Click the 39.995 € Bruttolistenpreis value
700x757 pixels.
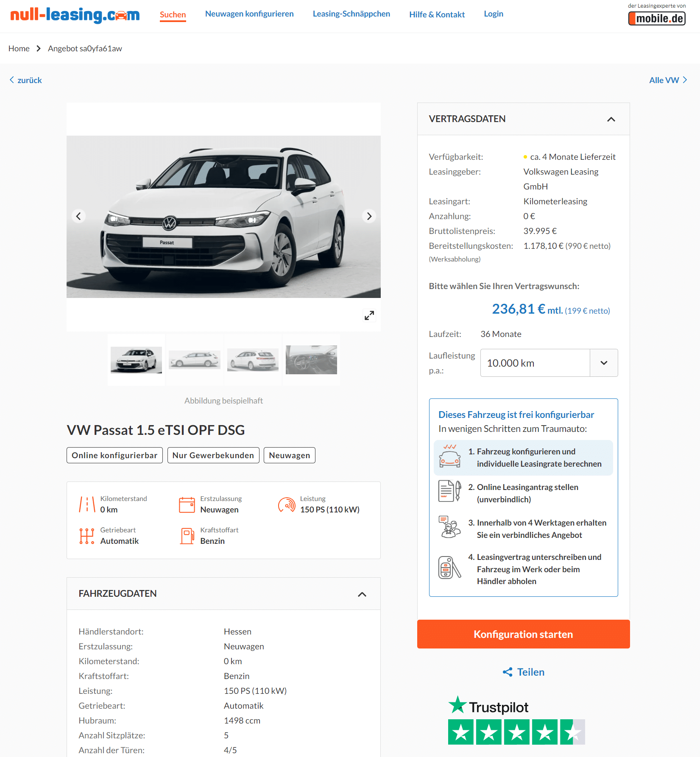[x=540, y=231]
